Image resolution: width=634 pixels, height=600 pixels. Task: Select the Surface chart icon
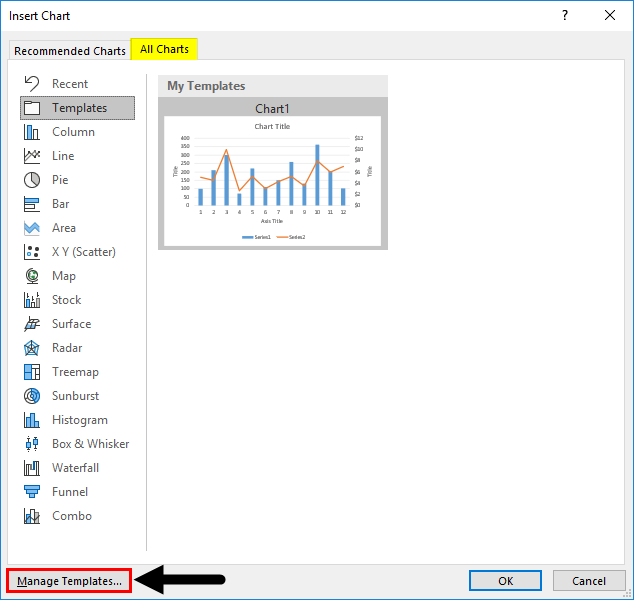32,324
